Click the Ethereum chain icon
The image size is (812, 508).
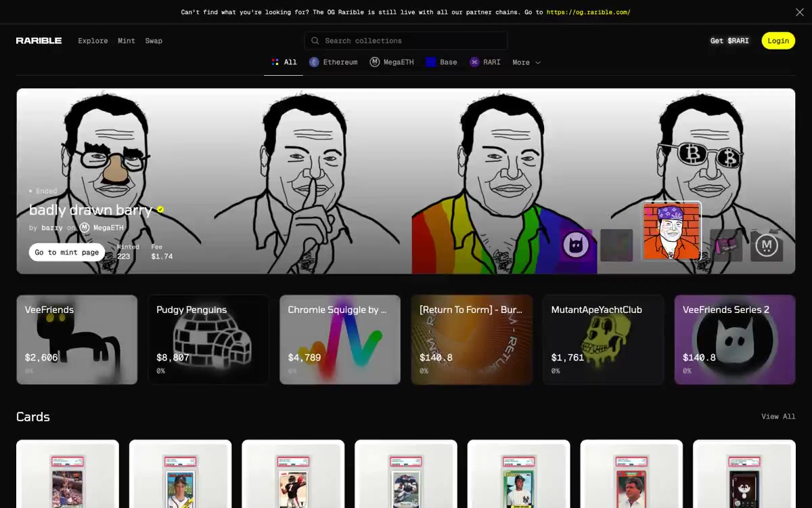tap(314, 62)
